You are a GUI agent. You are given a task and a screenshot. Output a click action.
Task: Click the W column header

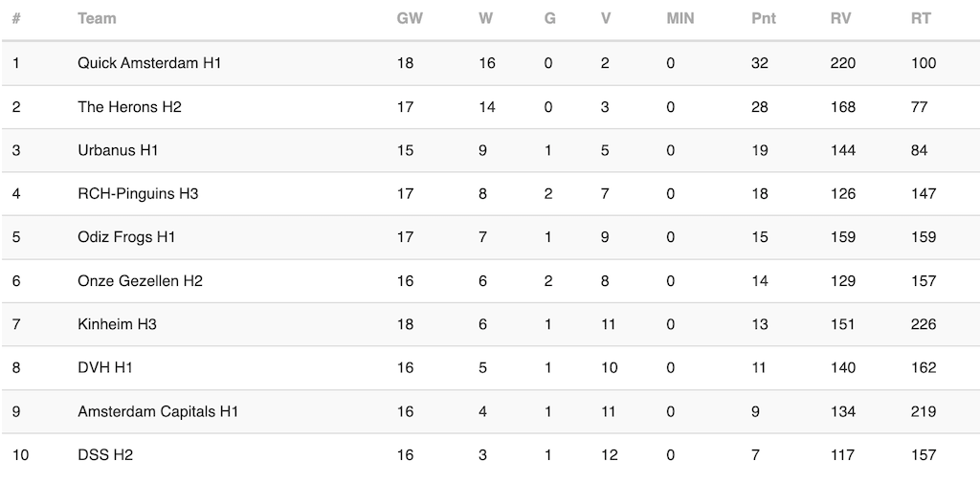pos(485,18)
